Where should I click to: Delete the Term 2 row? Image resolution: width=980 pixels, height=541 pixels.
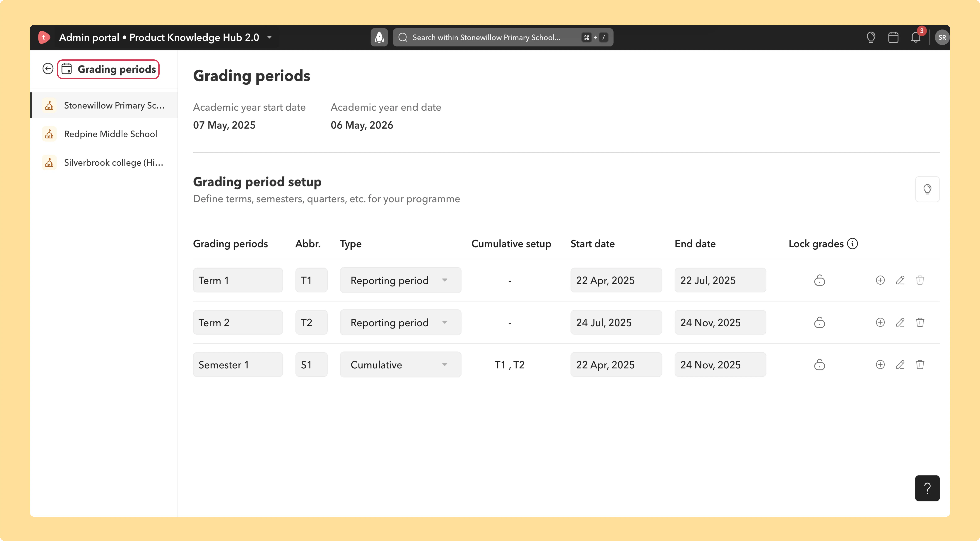tap(920, 322)
